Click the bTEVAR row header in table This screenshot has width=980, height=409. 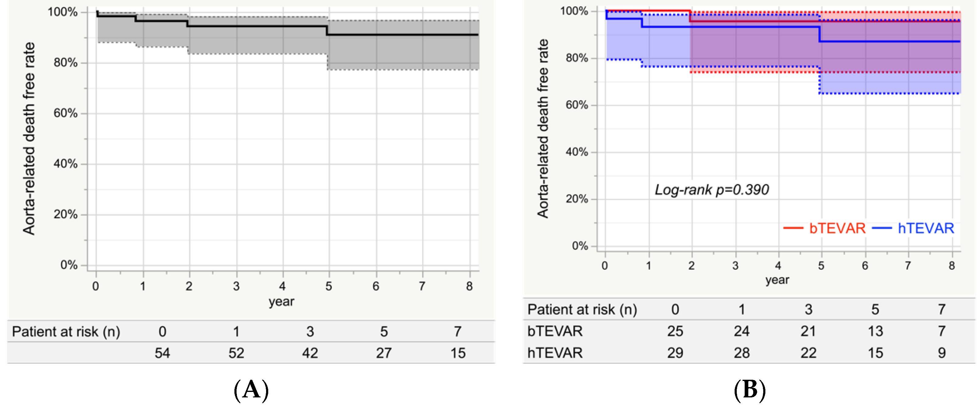(x=555, y=331)
